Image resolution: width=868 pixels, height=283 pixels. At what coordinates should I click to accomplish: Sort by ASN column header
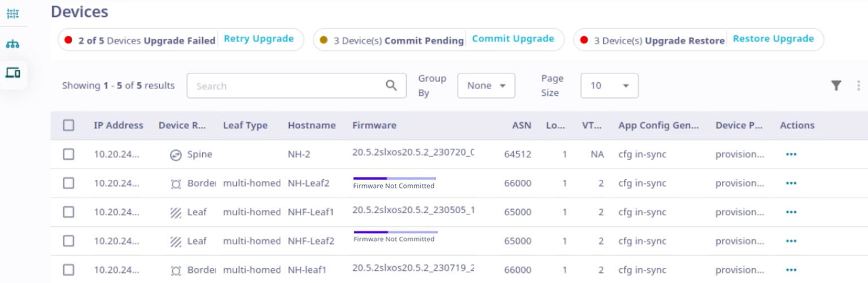[522, 125]
